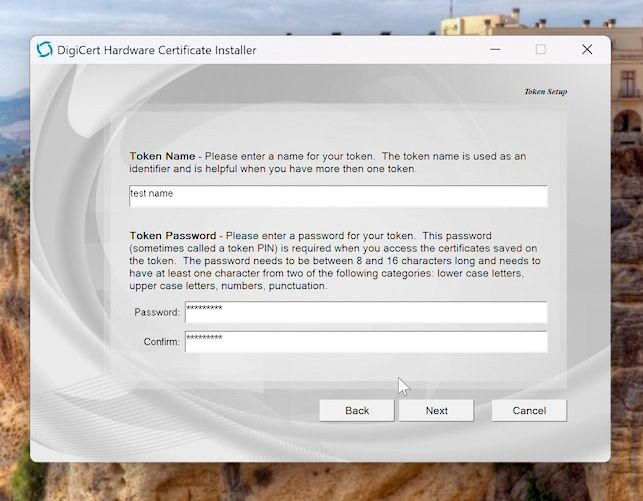Screen dimensions: 643x501
Task: Select the Confirm password field
Action: (x=366, y=342)
